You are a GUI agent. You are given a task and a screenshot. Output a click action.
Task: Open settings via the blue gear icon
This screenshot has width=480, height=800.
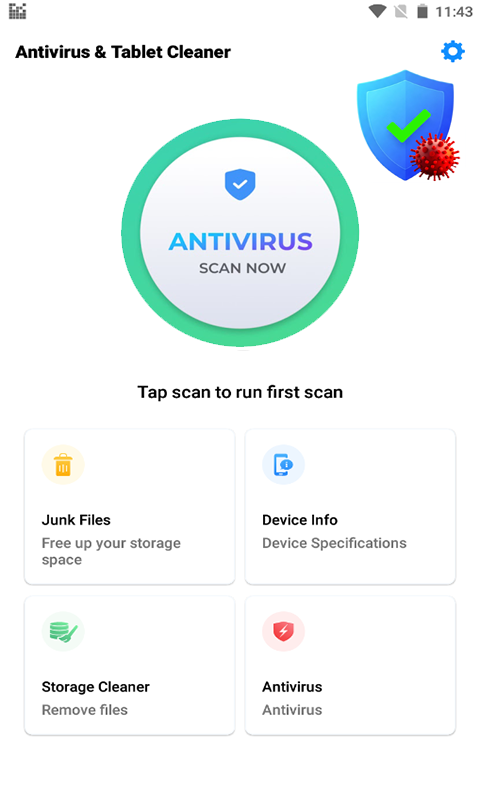point(452,52)
